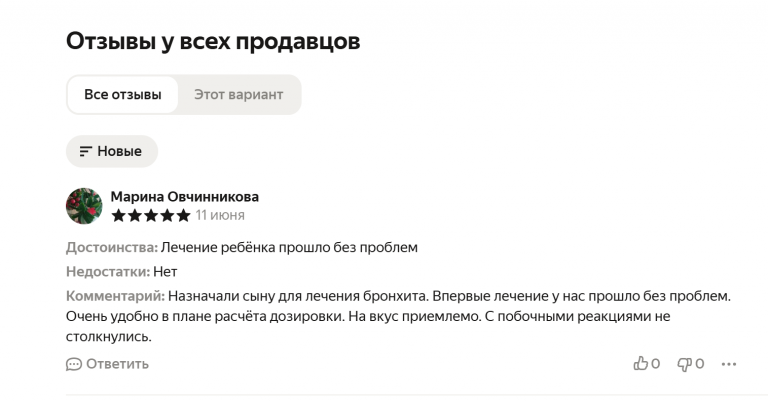Click the dislike counter showing 0
This screenshot has height=401, width=768.
[699, 364]
